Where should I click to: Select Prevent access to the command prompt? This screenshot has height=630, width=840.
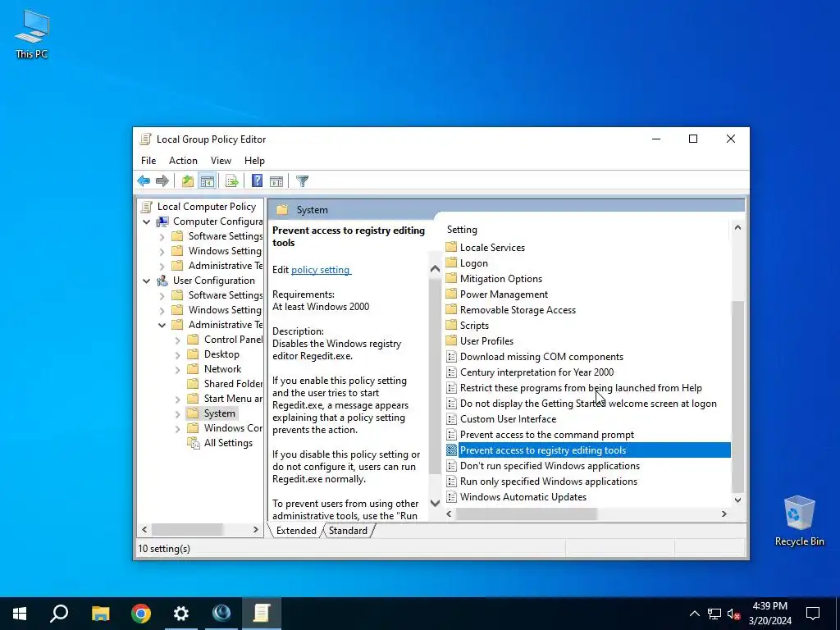(x=547, y=435)
